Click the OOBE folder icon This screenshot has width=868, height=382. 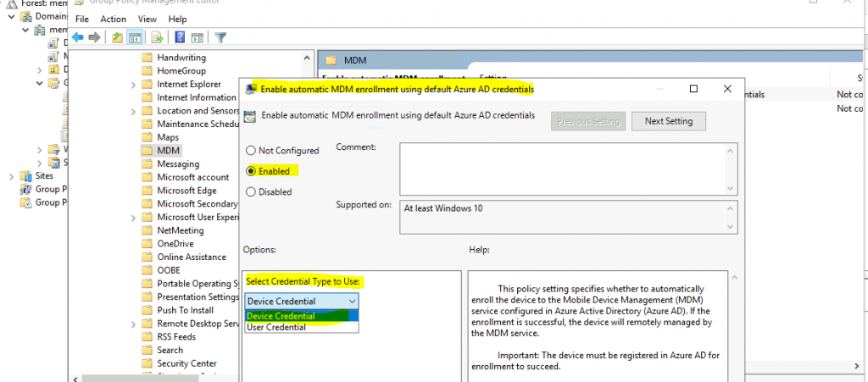coord(147,270)
